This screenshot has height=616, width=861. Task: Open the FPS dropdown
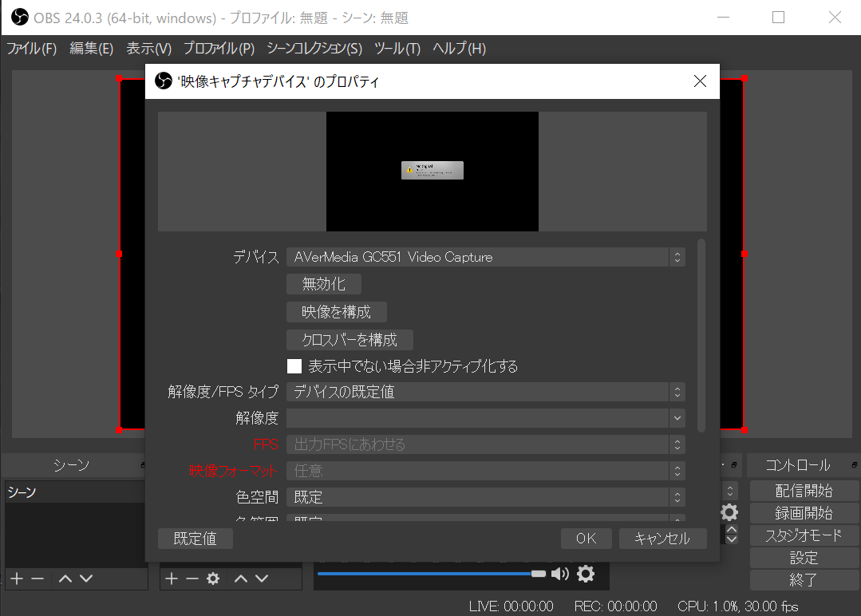coord(485,444)
